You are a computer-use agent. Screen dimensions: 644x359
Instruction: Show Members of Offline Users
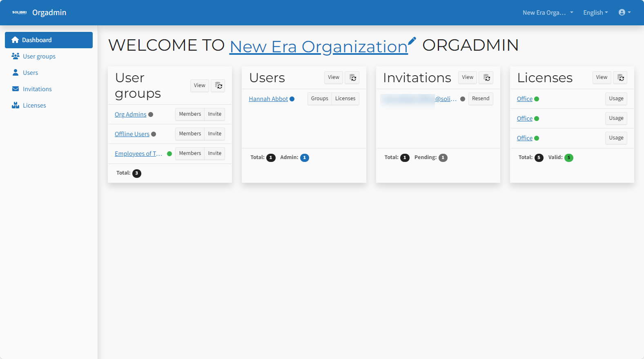tap(190, 134)
